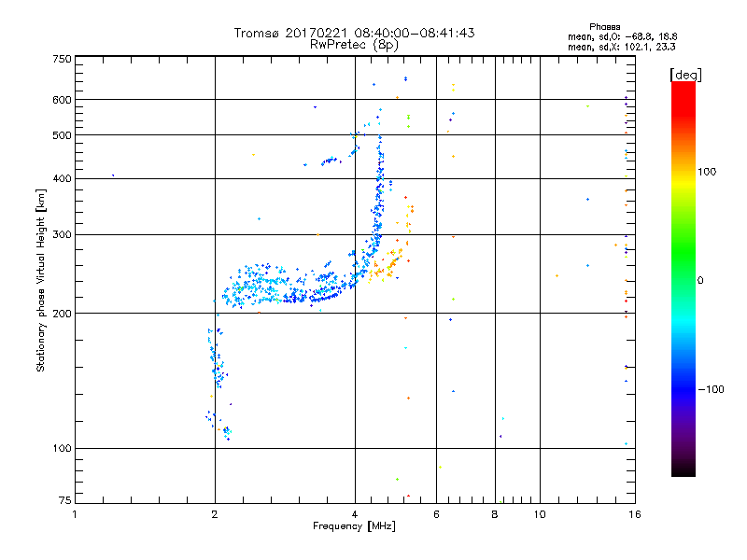This screenshot has width=747, height=560.
Task: Click the '200' height axis tick label
Action: pos(62,314)
